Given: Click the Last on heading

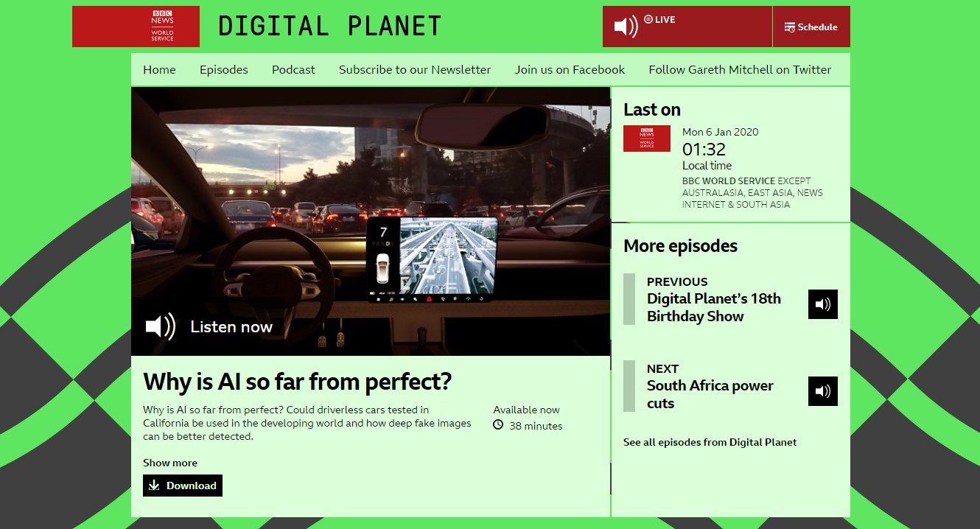Looking at the screenshot, I should coord(652,109).
